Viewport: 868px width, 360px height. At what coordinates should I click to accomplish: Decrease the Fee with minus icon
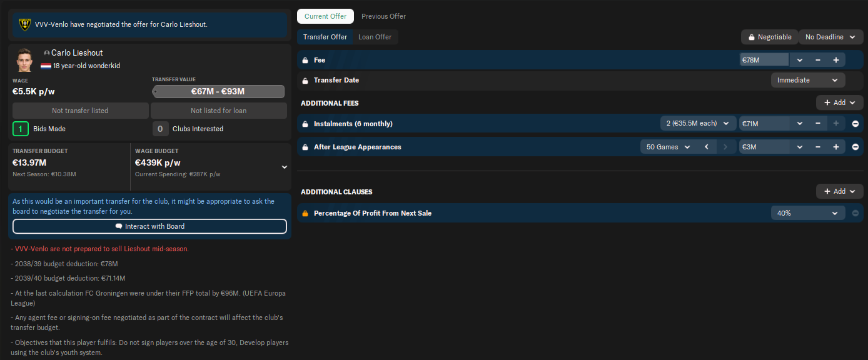coord(818,60)
